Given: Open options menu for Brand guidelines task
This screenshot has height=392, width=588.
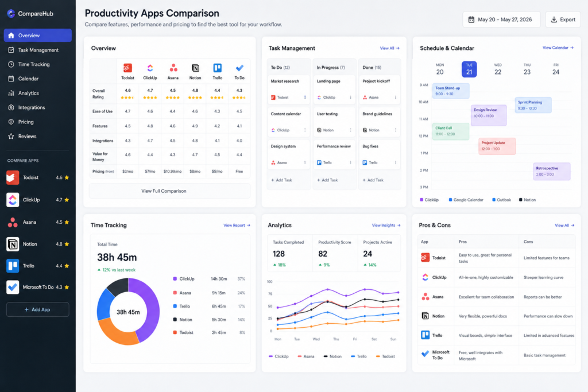Looking at the screenshot, I should (396, 130).
